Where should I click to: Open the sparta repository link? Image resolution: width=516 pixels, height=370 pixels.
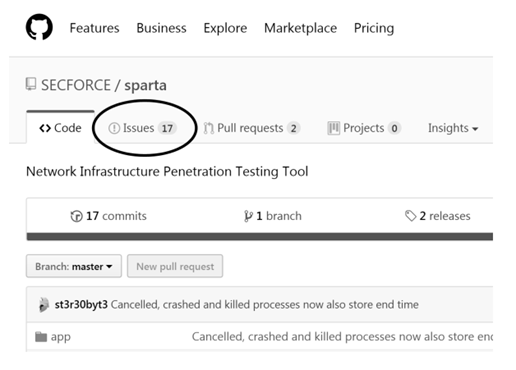145,86
